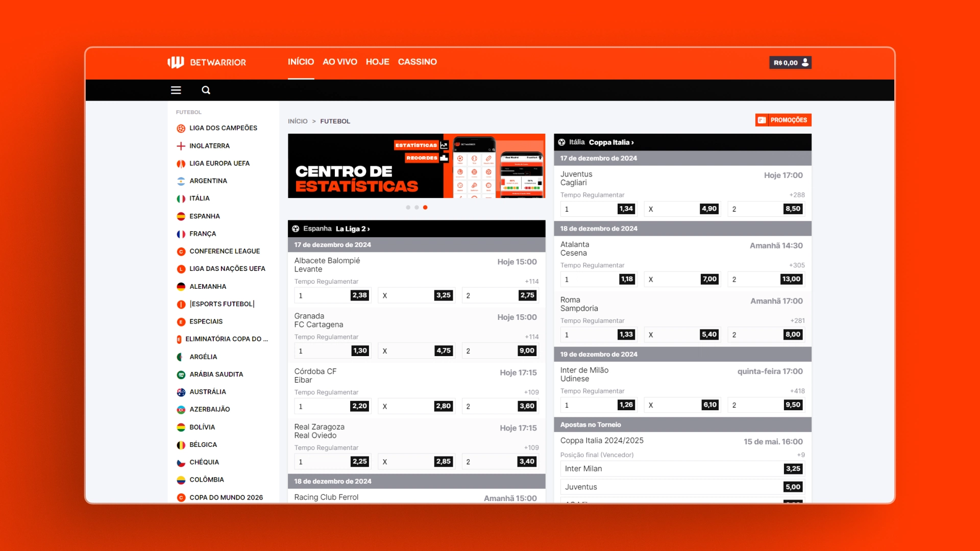The height and width of the screenshot is (551, 980).
Task: Click the Liga das Nações UEFA icon
Action: [181, 269]
